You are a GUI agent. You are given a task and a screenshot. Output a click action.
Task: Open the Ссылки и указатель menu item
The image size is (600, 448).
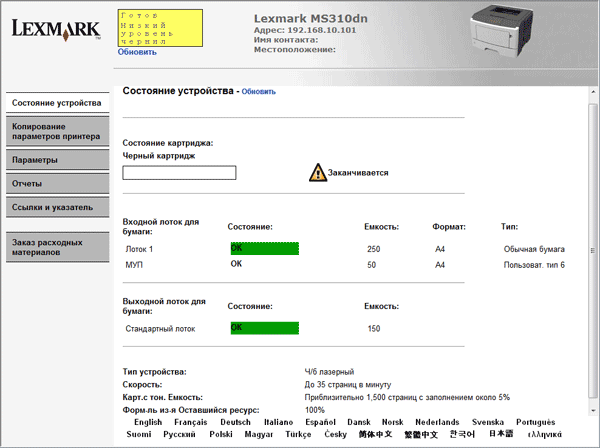pos(57,207)
